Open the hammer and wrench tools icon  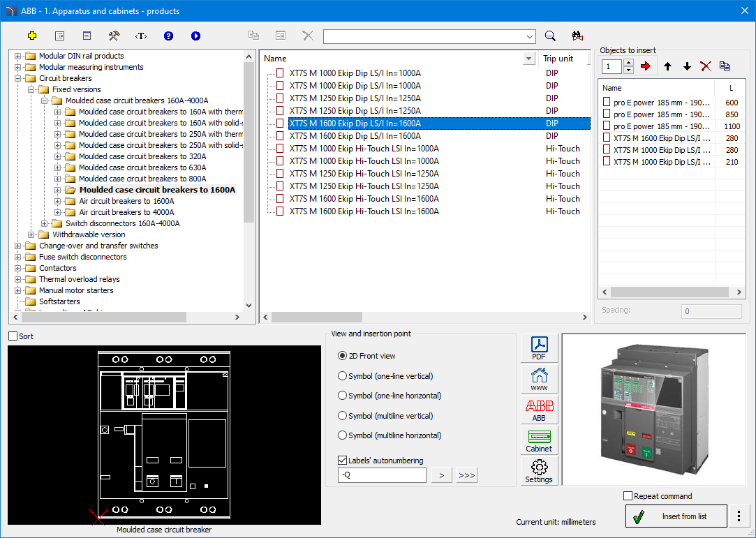(x=114, y=36)
